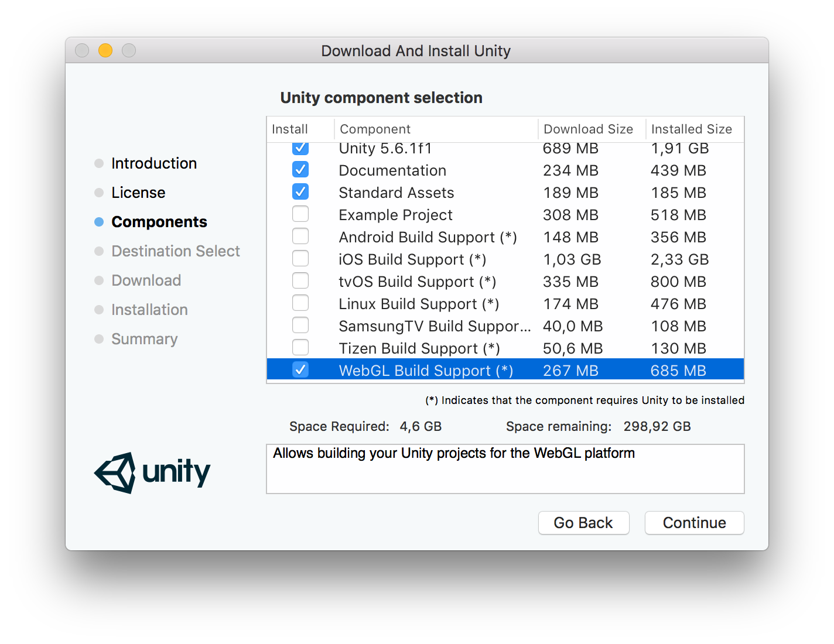
Task: Click the "Destination Select" step
Action: pyautogui.click(x=176, y=251)
